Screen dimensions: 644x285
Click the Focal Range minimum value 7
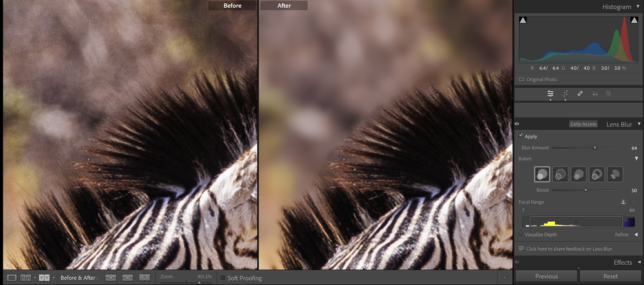(523, 211)
